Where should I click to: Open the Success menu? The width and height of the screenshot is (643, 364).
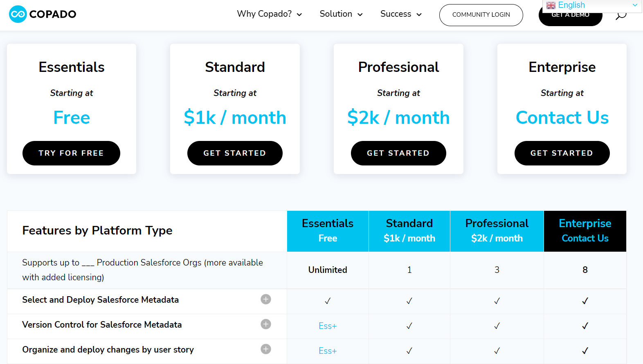[401, 14]
